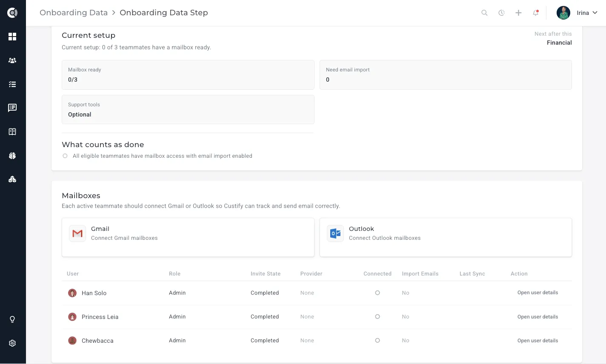The width and height of the screenshot is (606, 364).
Task: Click the done-criteria circle for mailbox access
Action: [65, 156]
